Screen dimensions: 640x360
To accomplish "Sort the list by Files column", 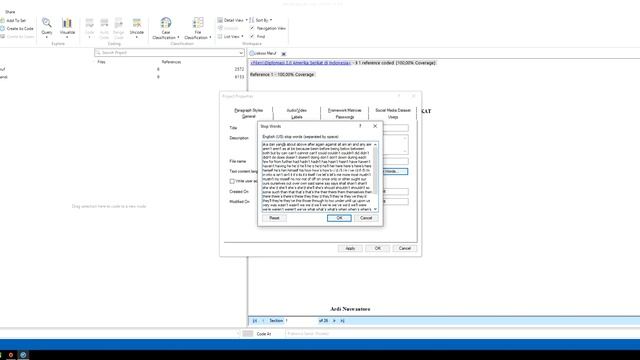I will pos(101,62).
